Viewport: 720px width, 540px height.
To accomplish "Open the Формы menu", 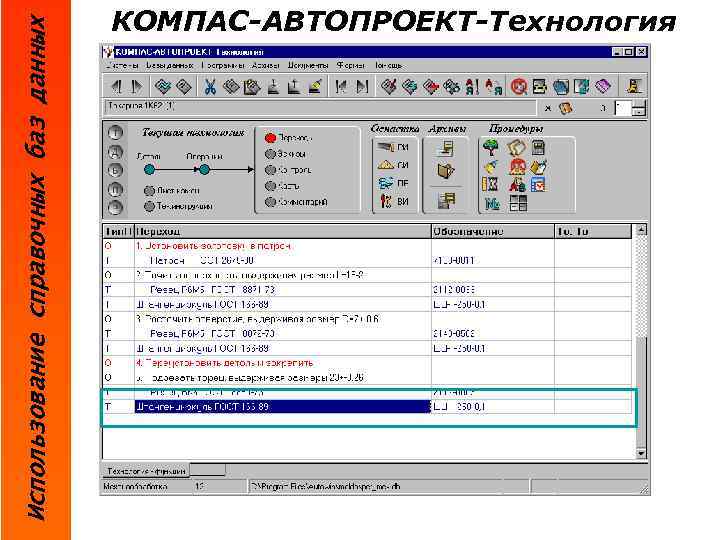I will 350,66.
